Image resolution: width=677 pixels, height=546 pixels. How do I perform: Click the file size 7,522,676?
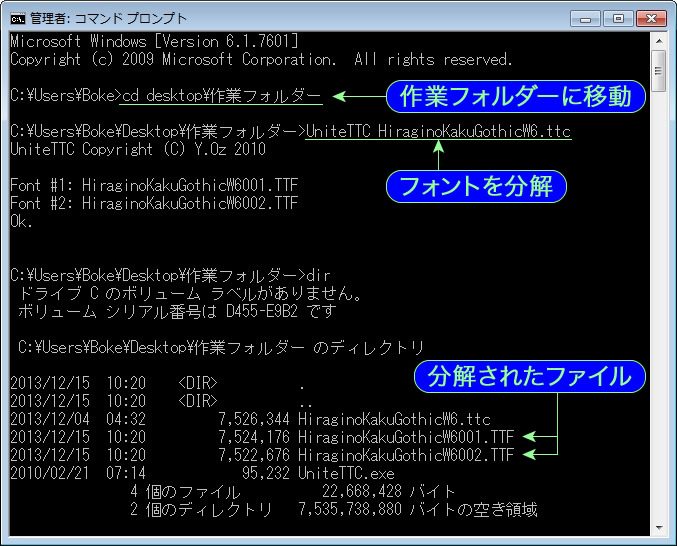click(254, 455)
